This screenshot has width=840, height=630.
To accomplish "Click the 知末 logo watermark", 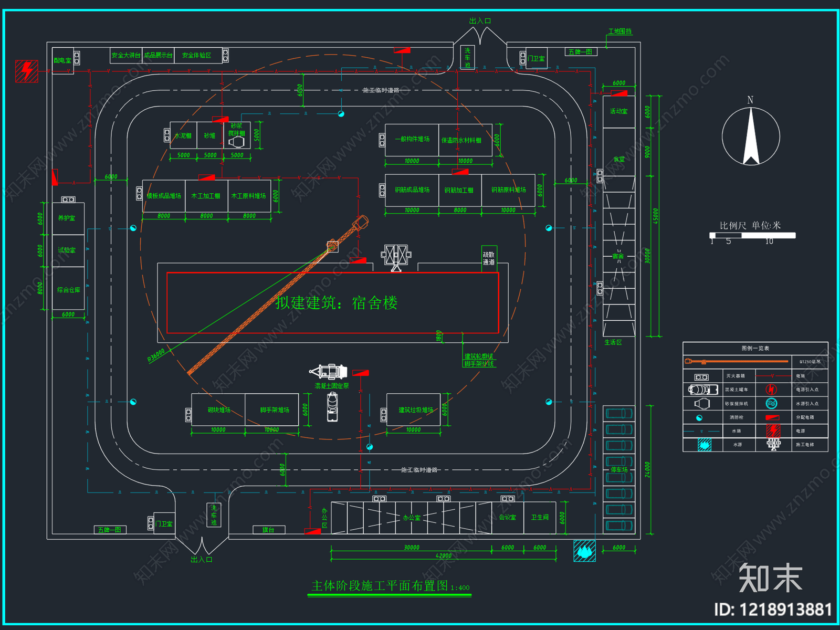I will (x=771, y=577).
